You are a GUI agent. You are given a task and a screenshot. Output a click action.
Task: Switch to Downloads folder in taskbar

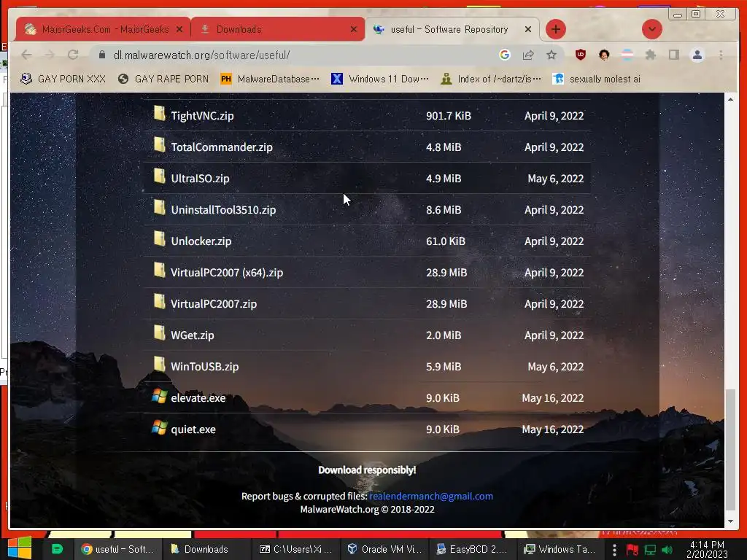tap(206, 549)
